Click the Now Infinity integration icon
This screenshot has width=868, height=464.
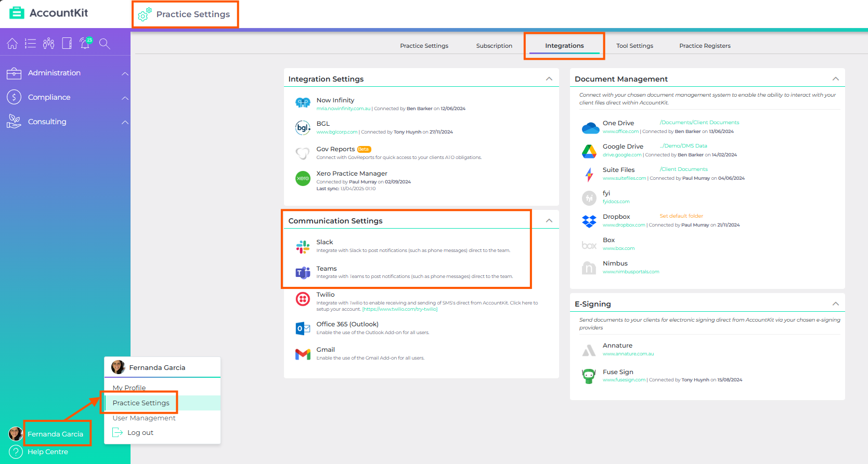pos(303,103)
